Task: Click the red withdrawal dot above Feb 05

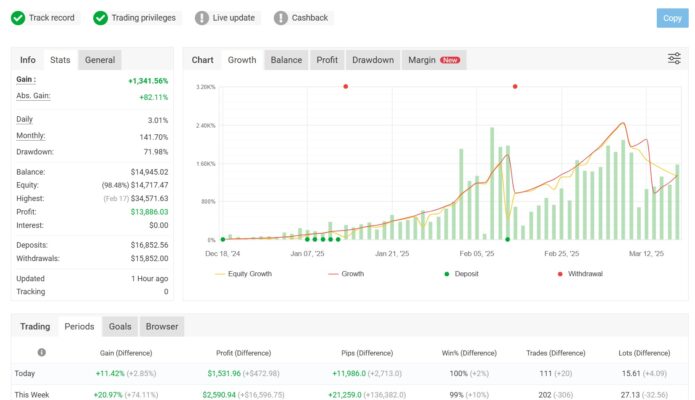Action: tap(515, 87)
